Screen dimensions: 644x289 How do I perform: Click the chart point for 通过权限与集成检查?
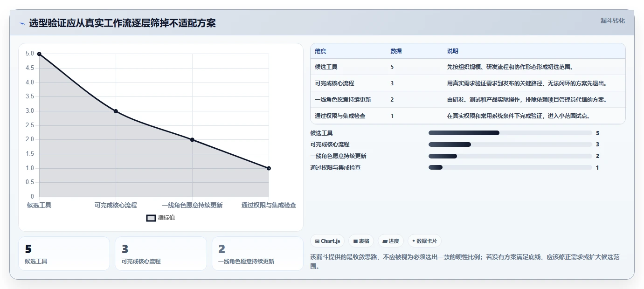pyautogui.click(x=269, y=168)
